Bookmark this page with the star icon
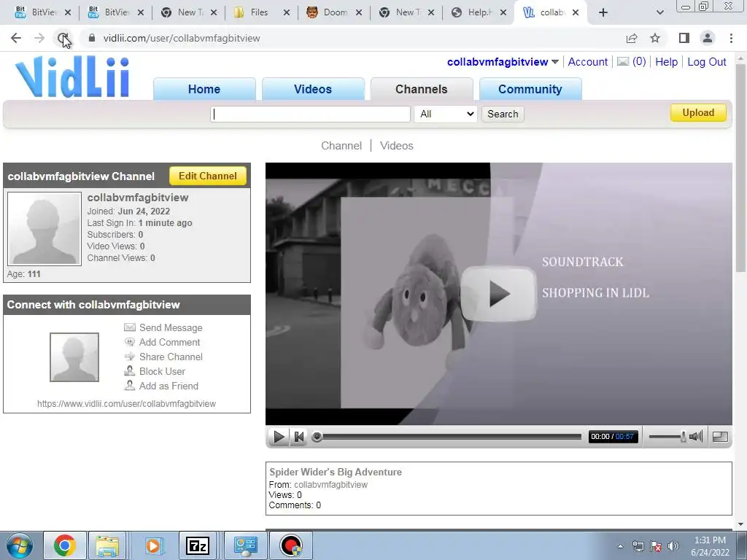This screenshot has width=747, height=560. click(655, 38)
